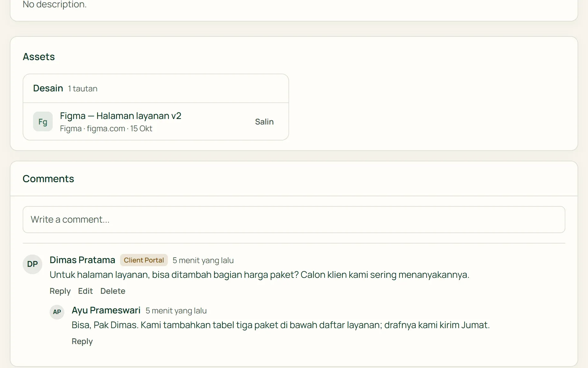Screen dimensions: 588x368
Task: Reply to Dimas Pratama's comment
Action: 60,291
